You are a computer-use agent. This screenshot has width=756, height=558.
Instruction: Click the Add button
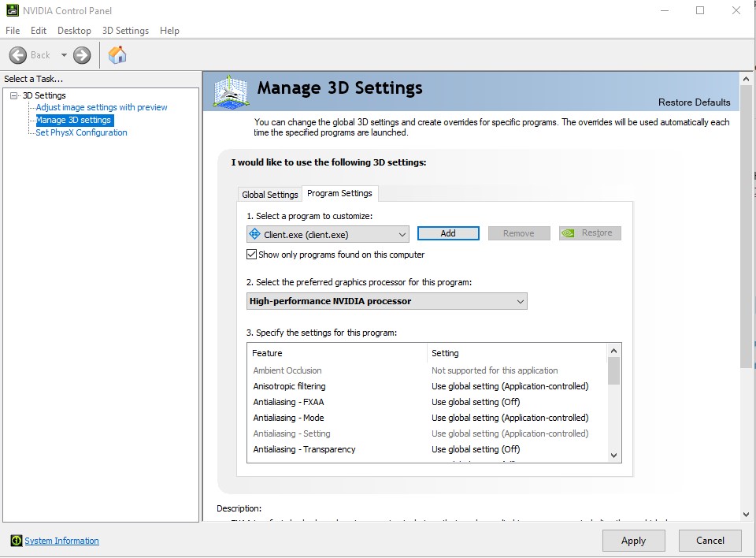[x=447, y=233]
